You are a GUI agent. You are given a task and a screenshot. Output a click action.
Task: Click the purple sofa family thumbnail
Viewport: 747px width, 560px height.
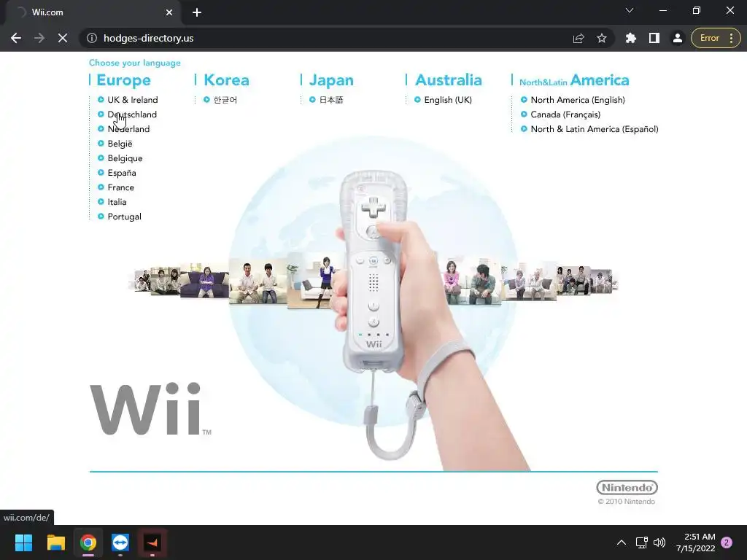pos(204,280)
